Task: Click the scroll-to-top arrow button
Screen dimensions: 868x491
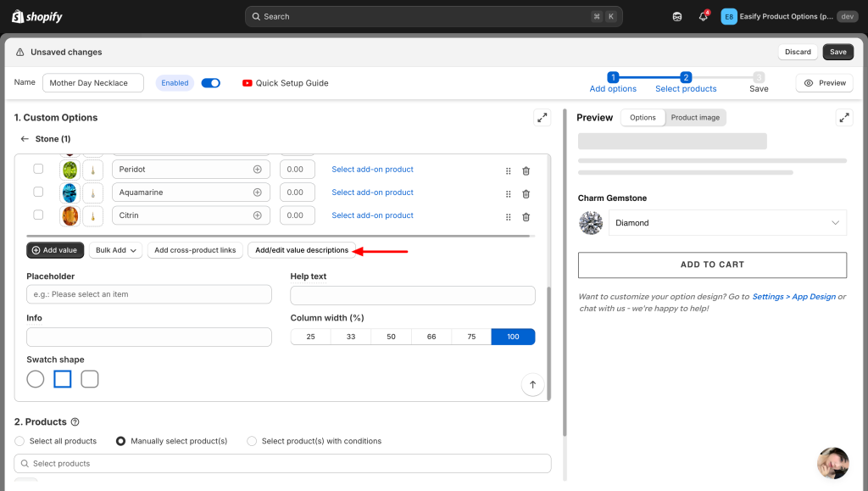Action: tap(532, 384)
